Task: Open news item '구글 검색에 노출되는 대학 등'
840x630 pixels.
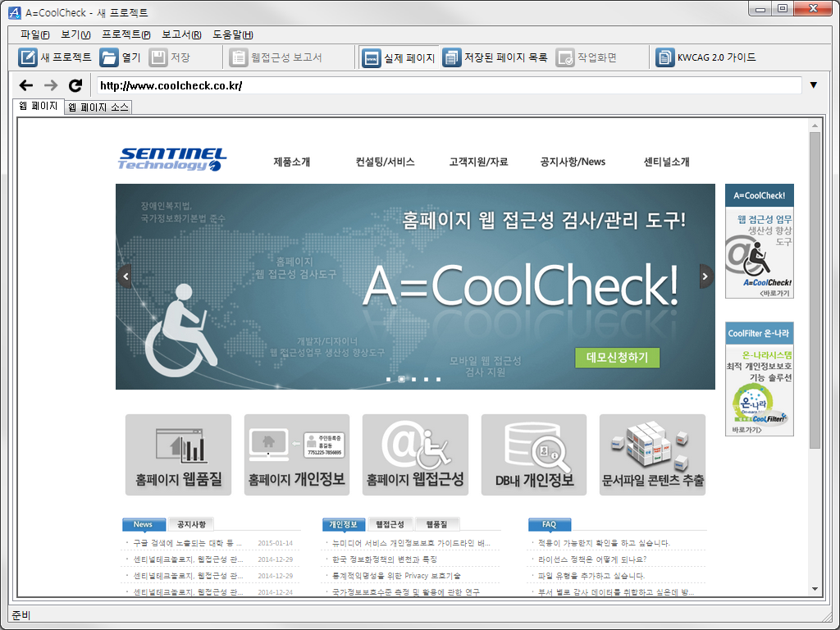Action: coord(187,543)
